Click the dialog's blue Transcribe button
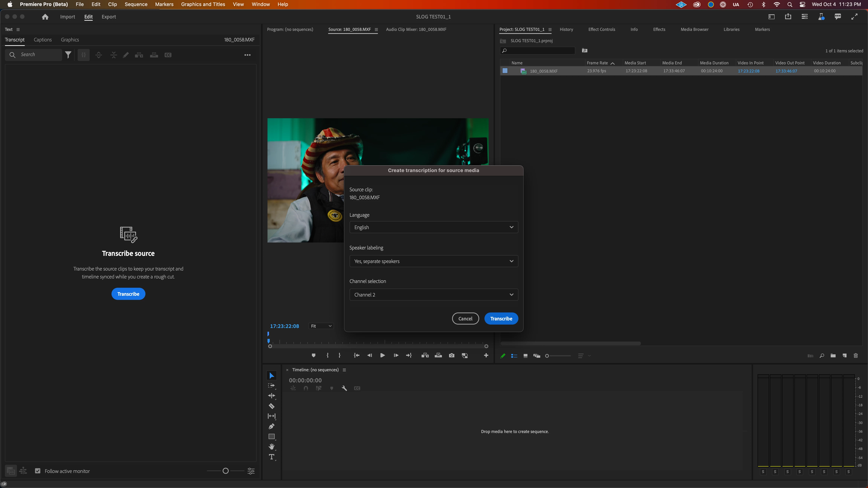 pos(501,319)
